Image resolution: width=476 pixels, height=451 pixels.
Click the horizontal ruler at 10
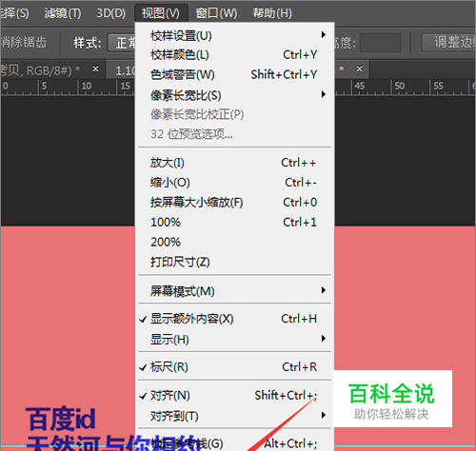(87, 87)
